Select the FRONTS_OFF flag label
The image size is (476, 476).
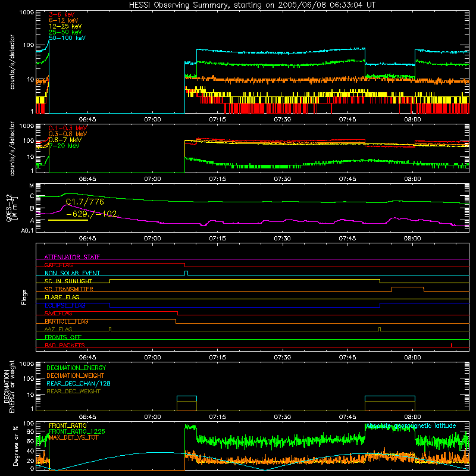(x=63, y=337)
